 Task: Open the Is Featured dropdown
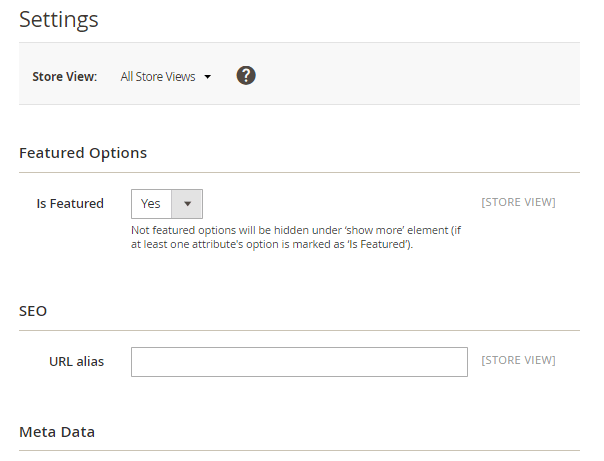click(166, 203)
